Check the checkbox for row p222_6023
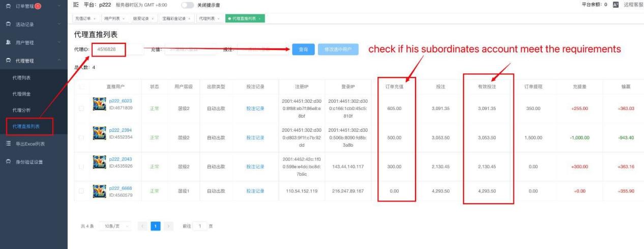 tap(82, 108)
